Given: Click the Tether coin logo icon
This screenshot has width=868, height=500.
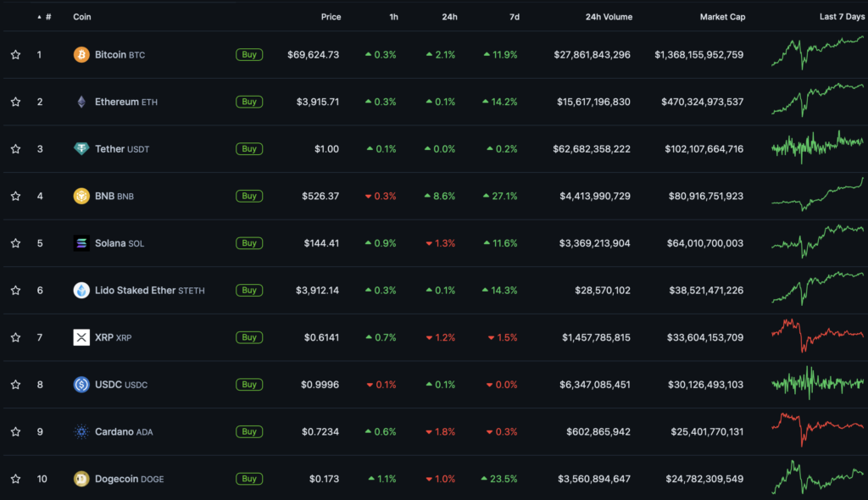Looking at the screenshot, I should coord(81,149).
